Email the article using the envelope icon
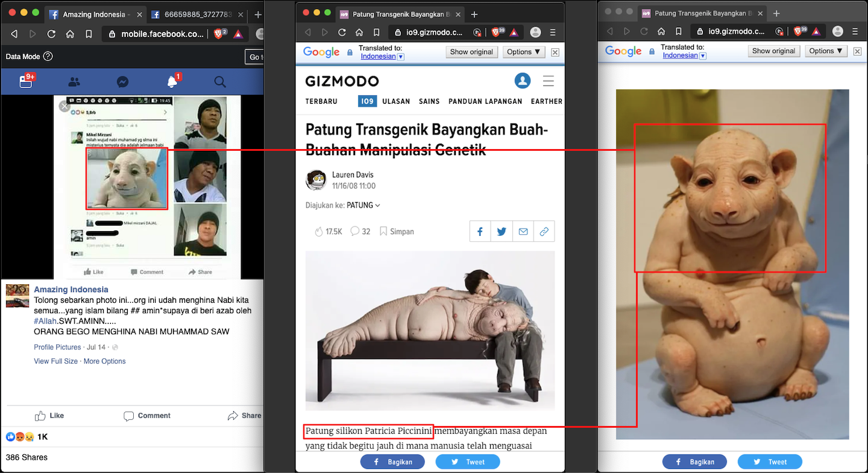Screen dimensions: 868x473 [x=523, y=231]
